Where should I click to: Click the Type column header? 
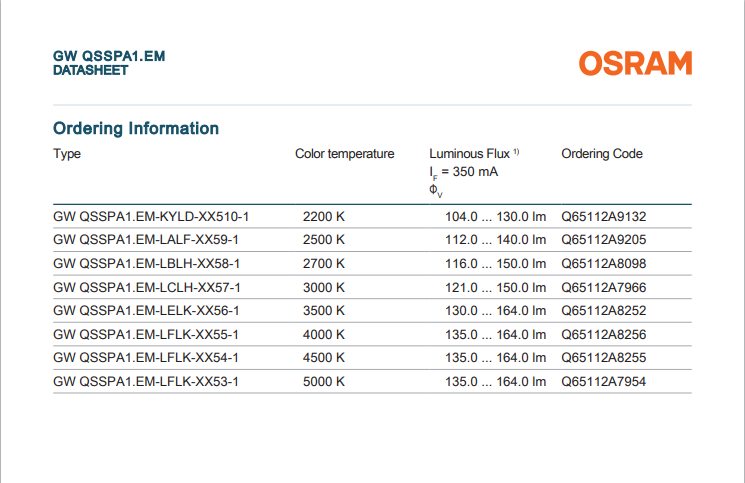(x=67, y=154)
